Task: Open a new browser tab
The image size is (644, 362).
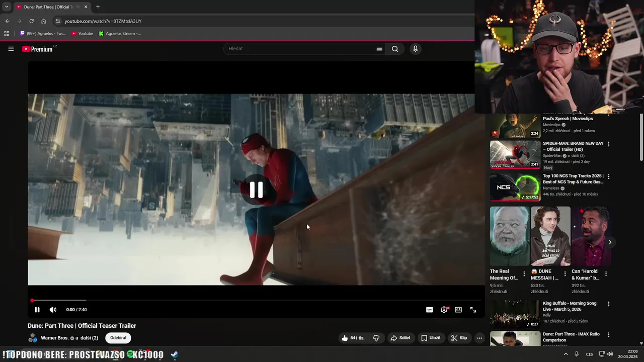Action: pos(98,7)
